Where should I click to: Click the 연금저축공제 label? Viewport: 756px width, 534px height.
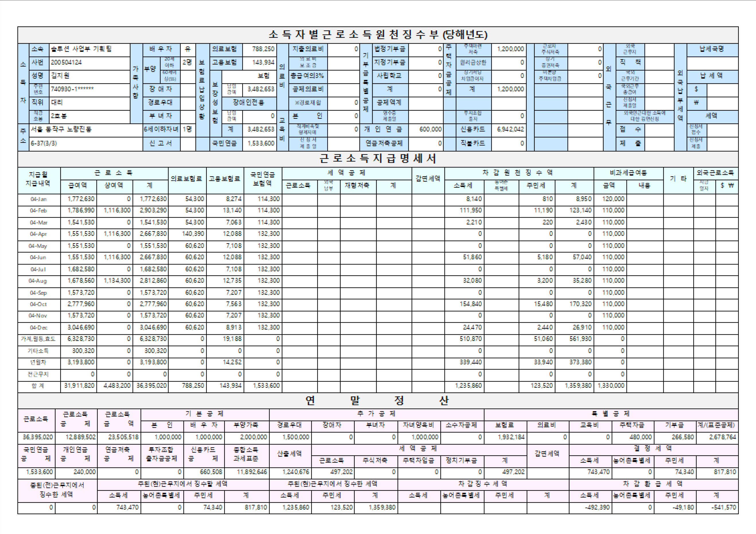(384, 143)
